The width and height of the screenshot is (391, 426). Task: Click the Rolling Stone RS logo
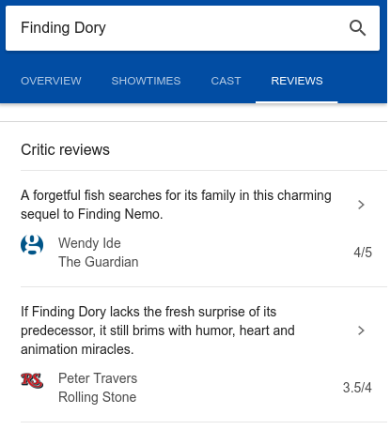click(32, 381)
